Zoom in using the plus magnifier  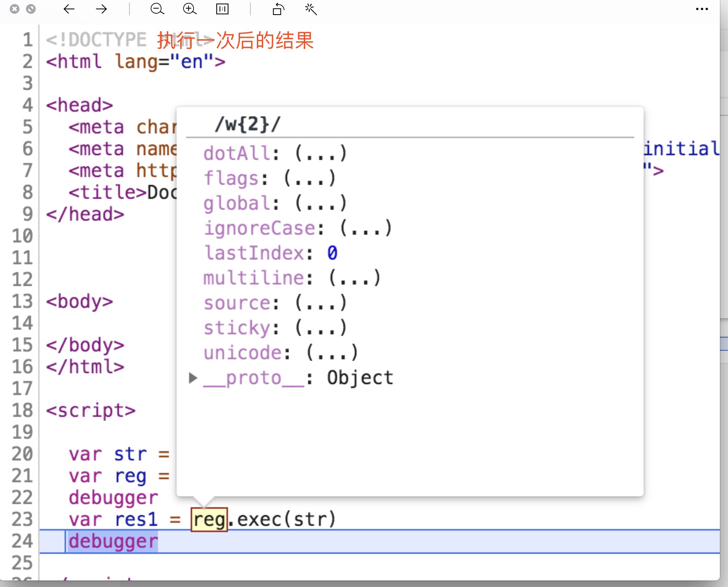pos(190,9)
